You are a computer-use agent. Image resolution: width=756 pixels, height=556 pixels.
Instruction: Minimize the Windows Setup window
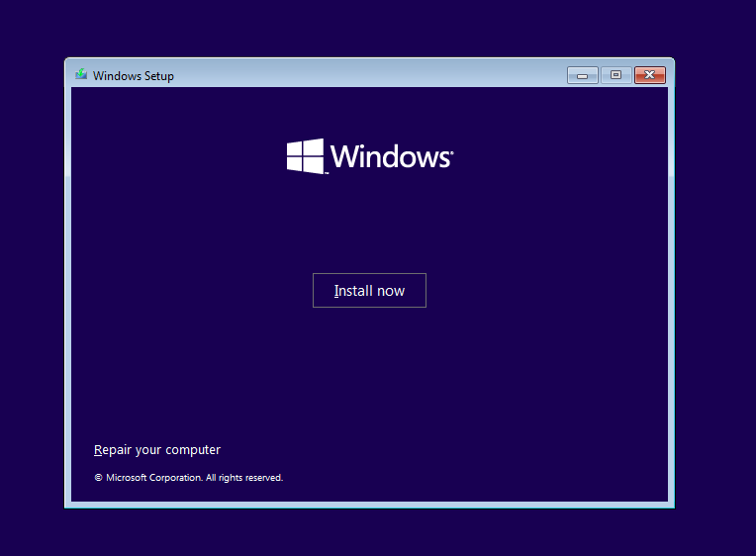tap(582, 75)
